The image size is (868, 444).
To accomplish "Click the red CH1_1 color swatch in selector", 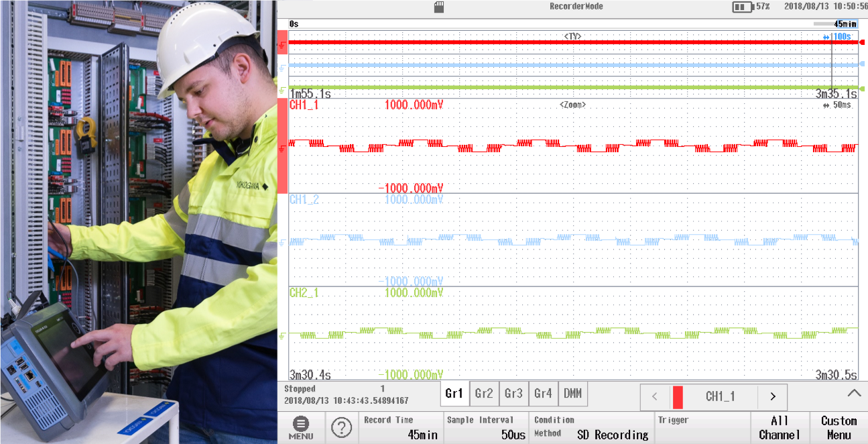I will point(678,396).
